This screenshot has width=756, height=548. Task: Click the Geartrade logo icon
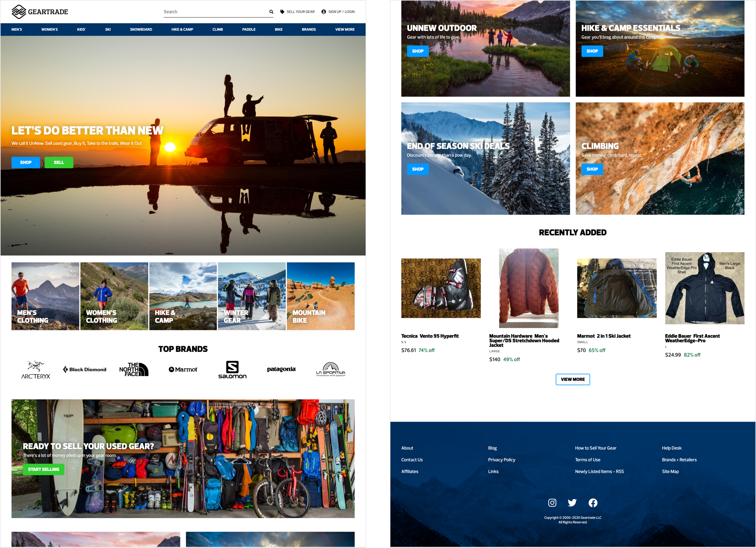pyautogui.click(x=19, y=12)
